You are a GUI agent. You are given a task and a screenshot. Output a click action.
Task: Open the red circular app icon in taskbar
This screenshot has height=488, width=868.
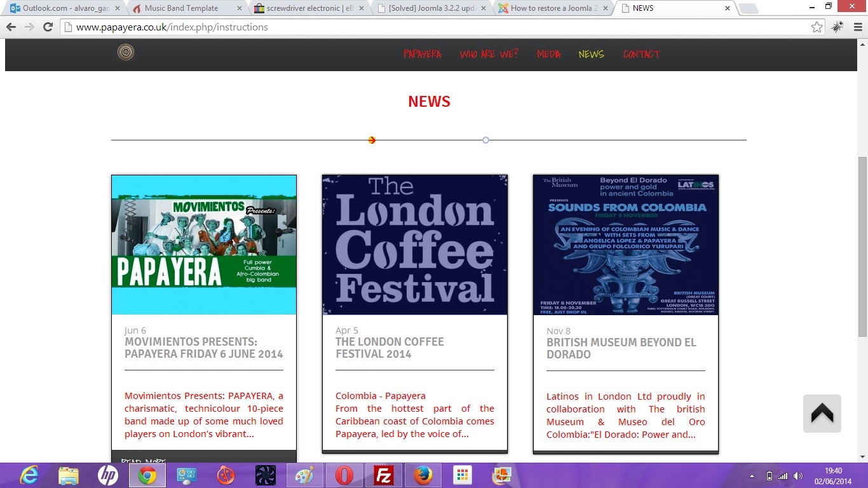click(226, 475)
